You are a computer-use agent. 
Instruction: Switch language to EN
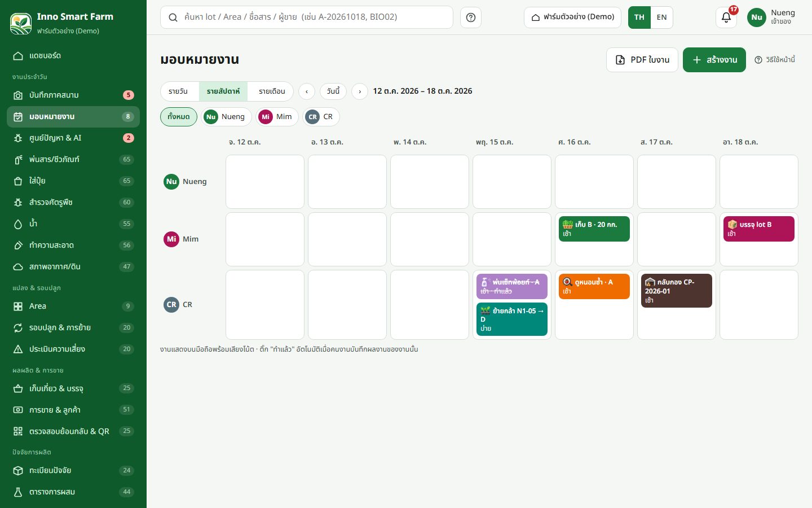[661, 17]
